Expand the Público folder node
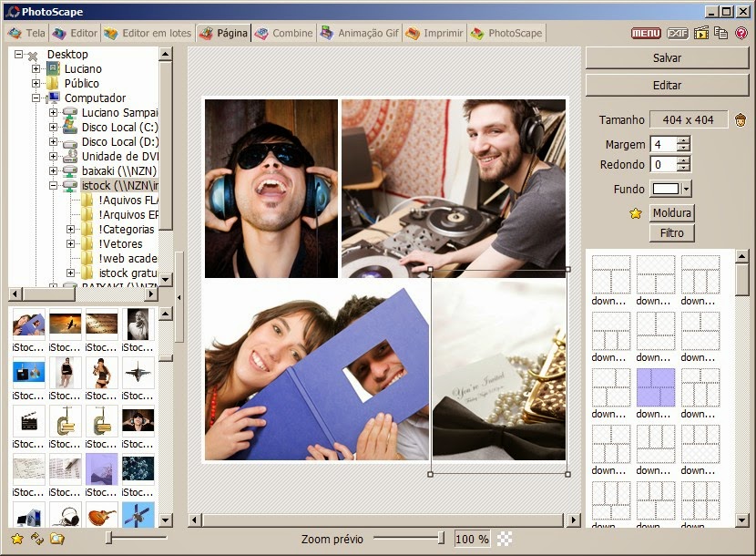This screenshot has height=556, width=756. tap(36, 83)
